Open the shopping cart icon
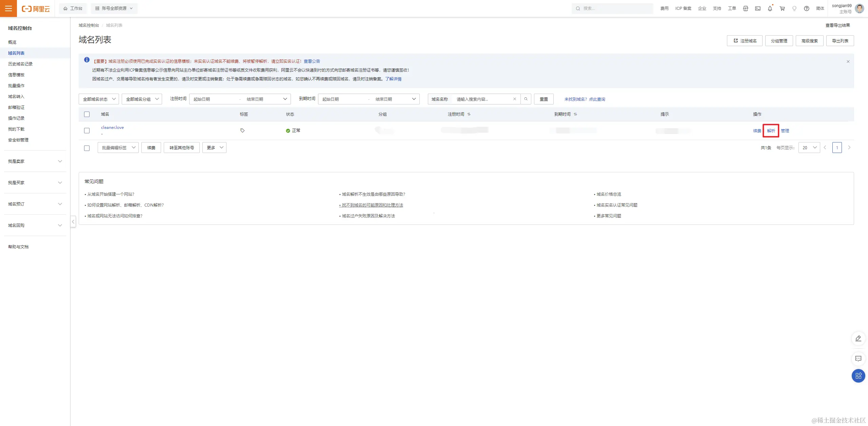 [x=782, y=8]
